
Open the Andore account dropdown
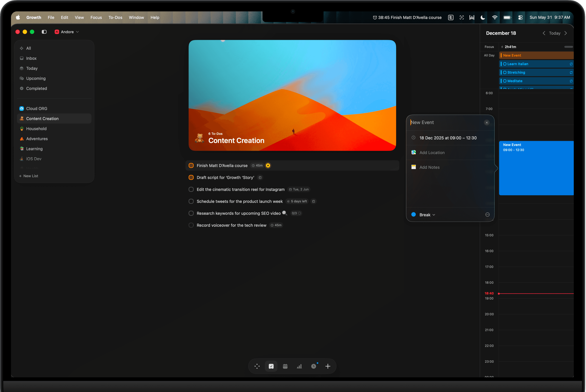point(67,32)
